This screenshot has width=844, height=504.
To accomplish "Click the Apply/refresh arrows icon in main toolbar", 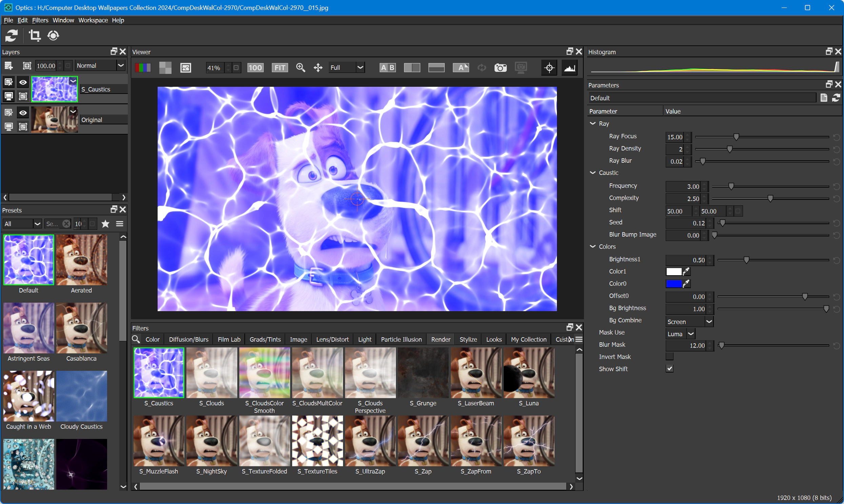I will tap(11, 36).
